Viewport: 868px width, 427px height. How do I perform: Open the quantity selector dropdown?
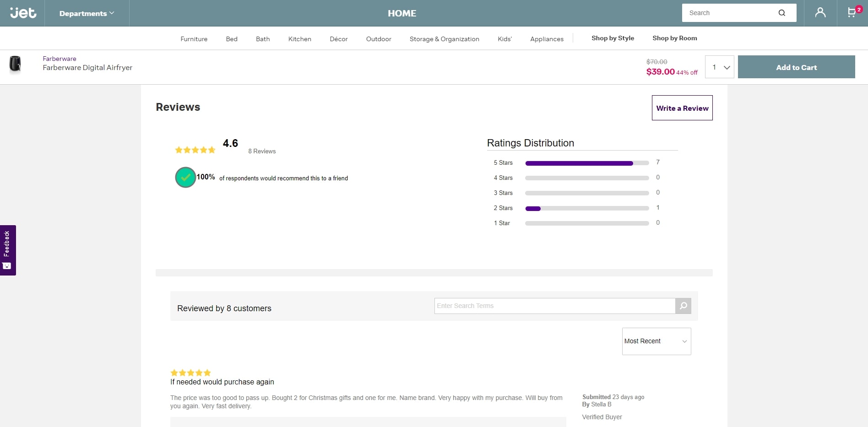click(720, 67)
